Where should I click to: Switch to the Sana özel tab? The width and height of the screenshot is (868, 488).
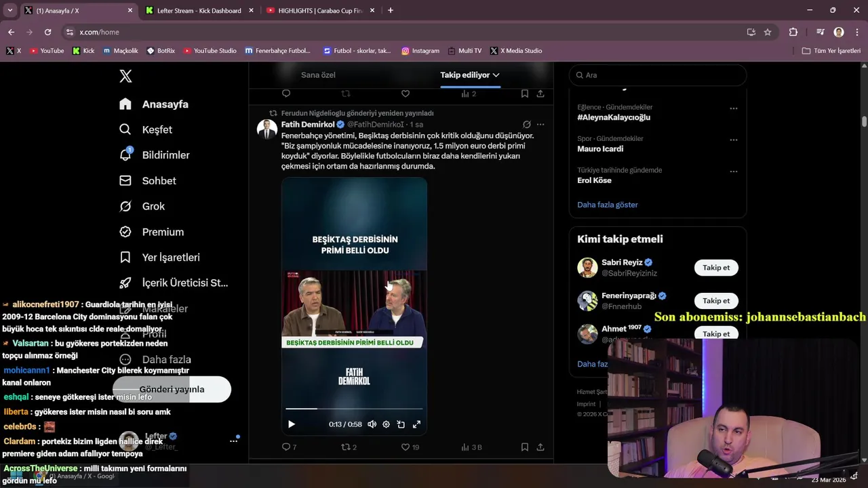[318, 75]
